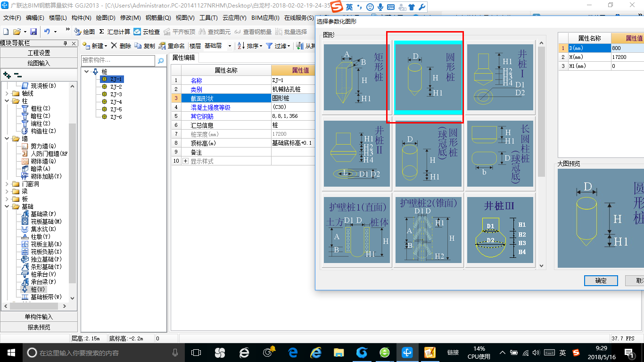This screenshot has height=362, width=644.
Task: Switch to the 属性编辑 tab
Action: click(x=184, y=58)
